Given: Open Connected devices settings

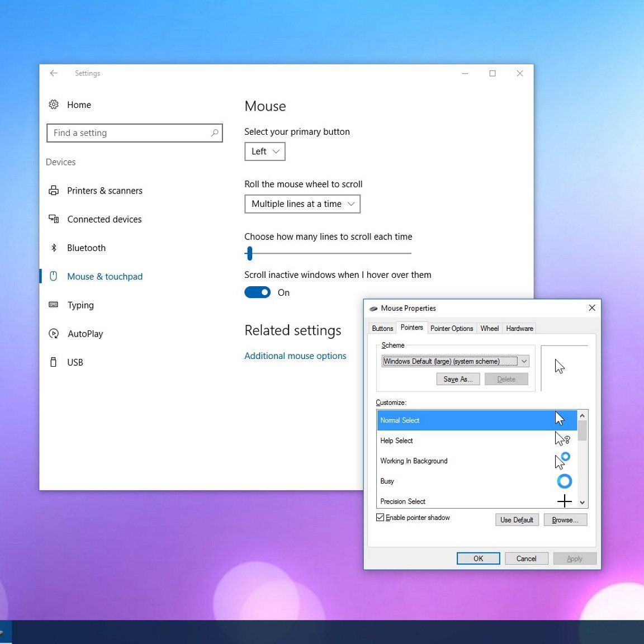Looking at the screenshot, I should (x=105, y=219).
